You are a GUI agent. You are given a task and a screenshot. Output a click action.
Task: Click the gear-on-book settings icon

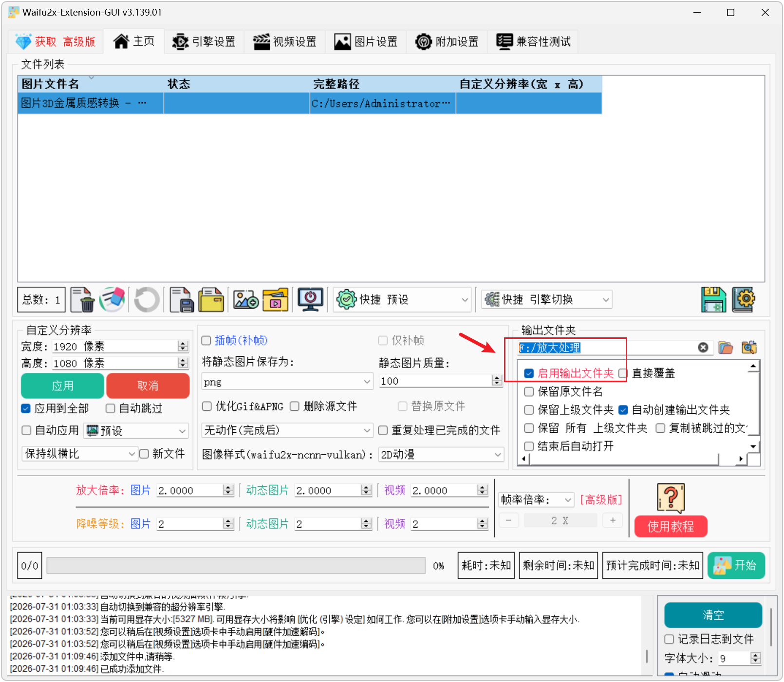744,299
